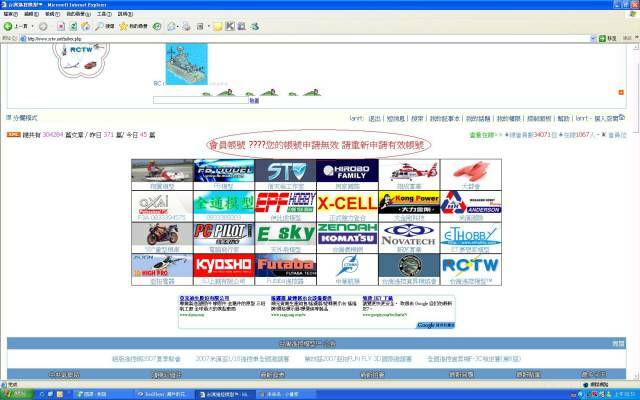
Task: Click the vertical scrollbar down arrow
Action: 636,377
